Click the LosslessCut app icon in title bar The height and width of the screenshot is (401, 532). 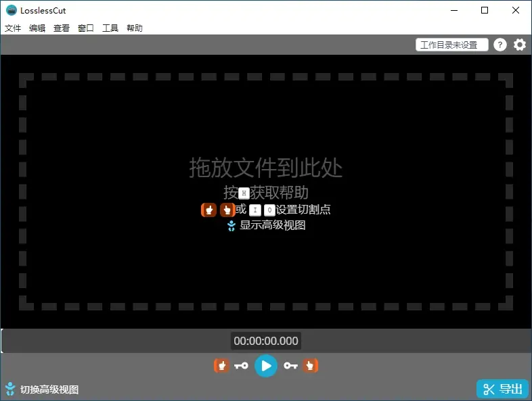pos(12,10)
